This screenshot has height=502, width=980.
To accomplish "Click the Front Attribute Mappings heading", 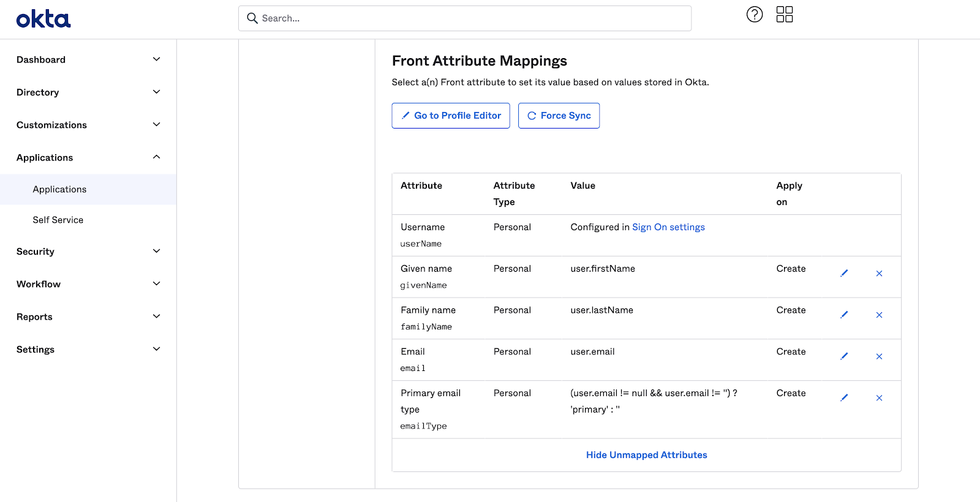I will (x=480, y=61).
